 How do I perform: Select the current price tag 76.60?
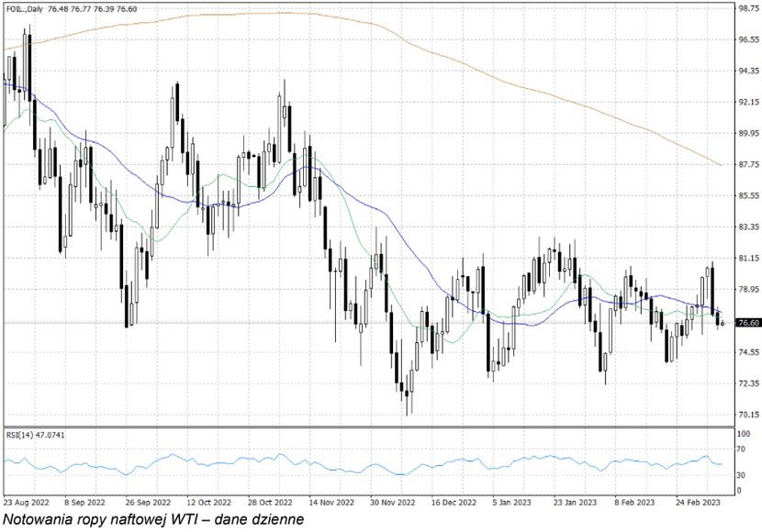coord(748,323)
